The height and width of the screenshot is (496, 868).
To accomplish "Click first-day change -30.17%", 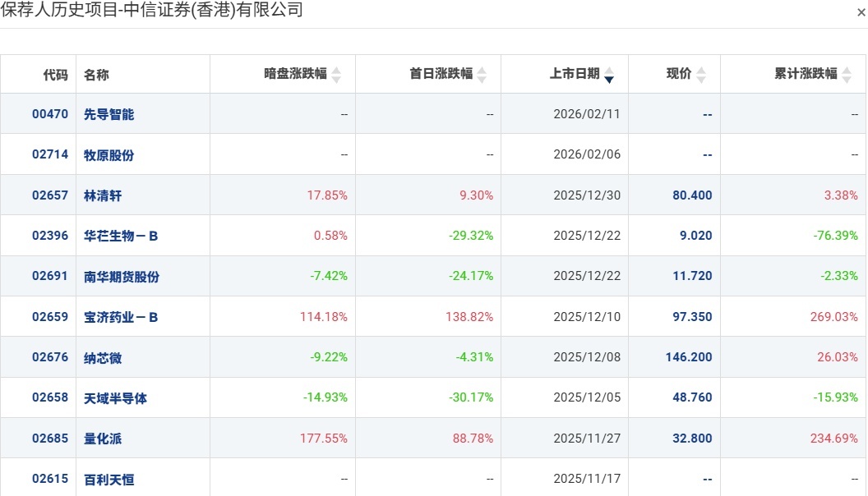I will coord(471,397).
